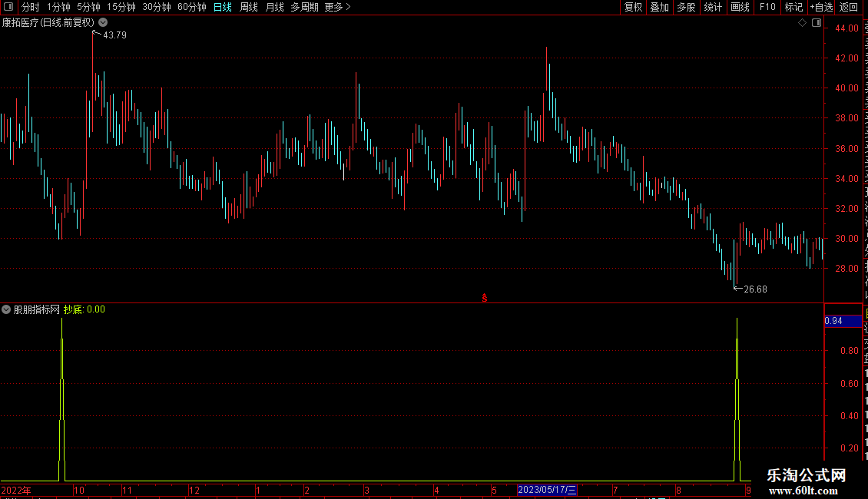Select the 1分钟 period
868x499 pixels.
[x=58, y=7]
